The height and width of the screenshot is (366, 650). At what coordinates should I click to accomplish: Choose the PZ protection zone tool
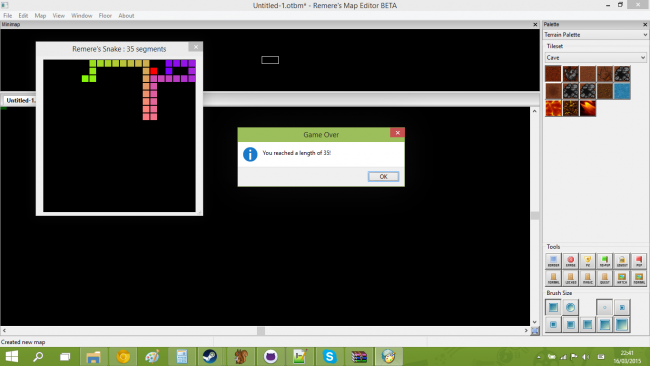tap(587, 261)
